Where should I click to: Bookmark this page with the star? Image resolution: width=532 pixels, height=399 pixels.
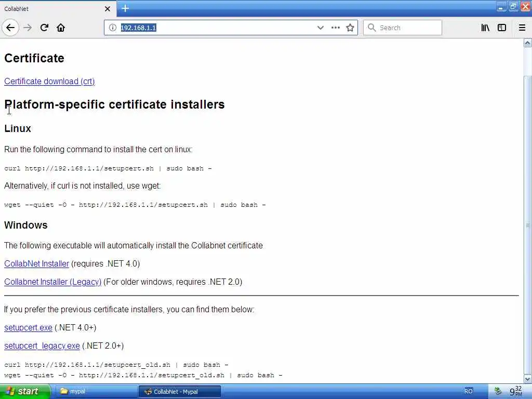(x=350, y=28)
